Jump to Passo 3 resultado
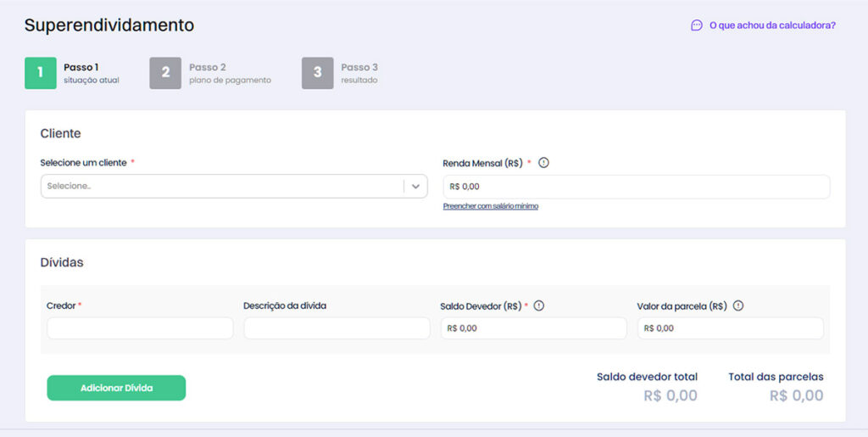The width and height of the screenshot is (868, 437). pos(359,73)
